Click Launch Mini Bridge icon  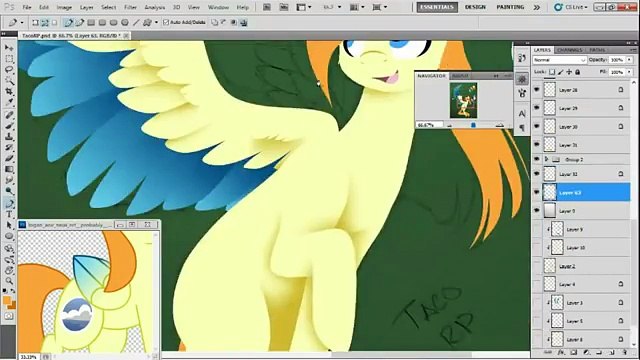(284, 7)
